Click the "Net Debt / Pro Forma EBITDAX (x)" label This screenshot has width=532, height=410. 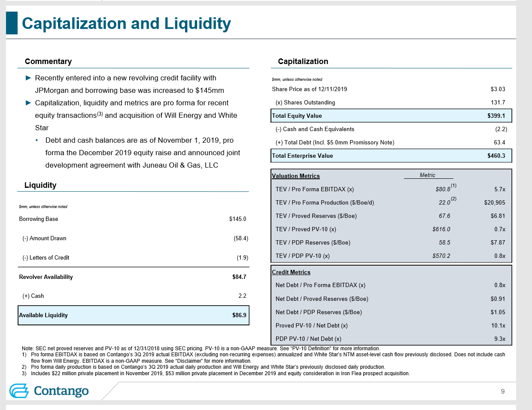[321, 285]
